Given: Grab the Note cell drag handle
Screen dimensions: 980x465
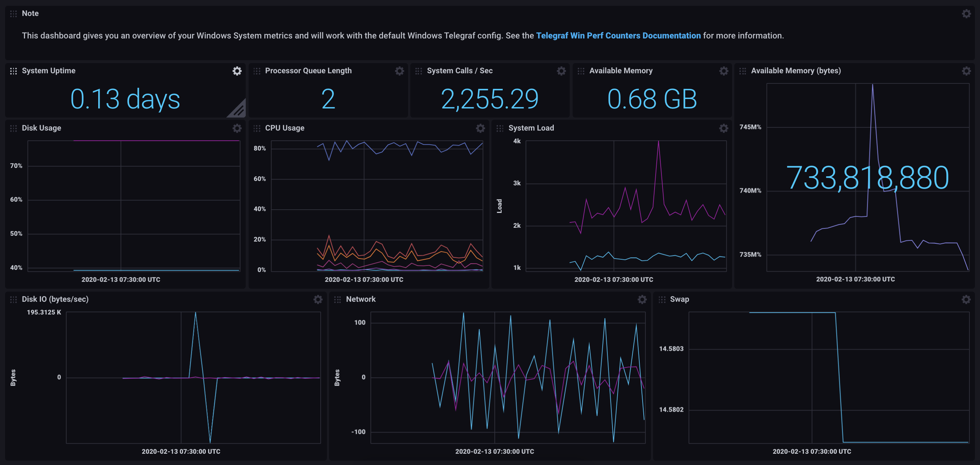Looking at the screenshot, I should click(x=13, y=14).
